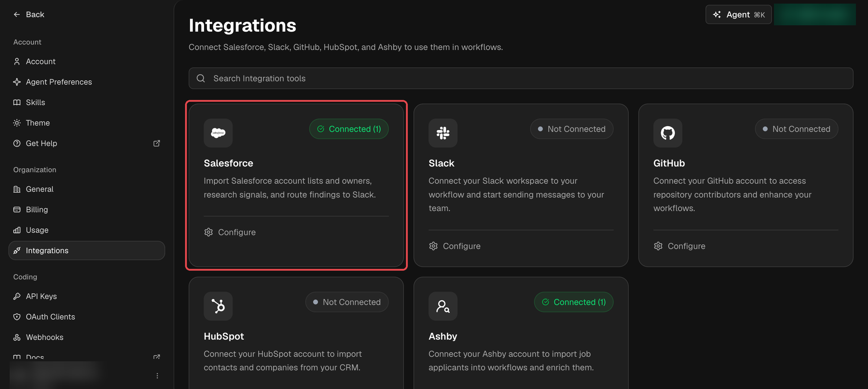Click the API Keys key icon
This screenshot has width=868, height=389.
(x=17, y=297)
